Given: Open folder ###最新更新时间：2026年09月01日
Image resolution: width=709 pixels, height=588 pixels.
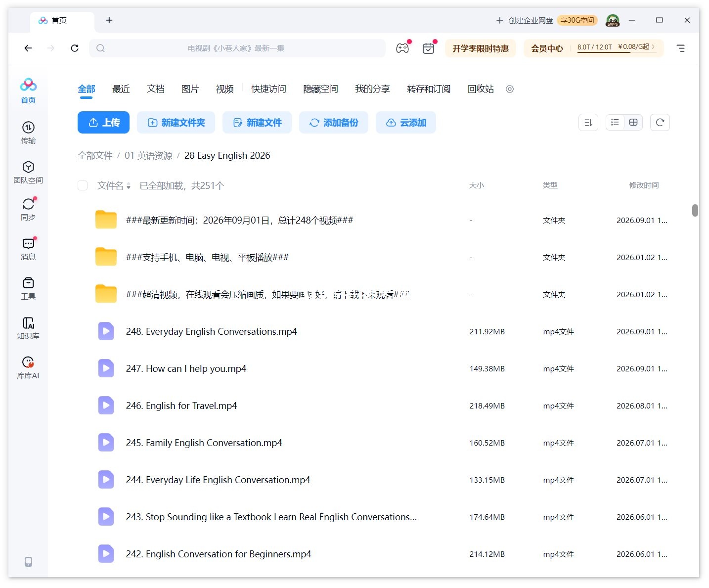Looking at the screenshot, I should click(239, 220).
